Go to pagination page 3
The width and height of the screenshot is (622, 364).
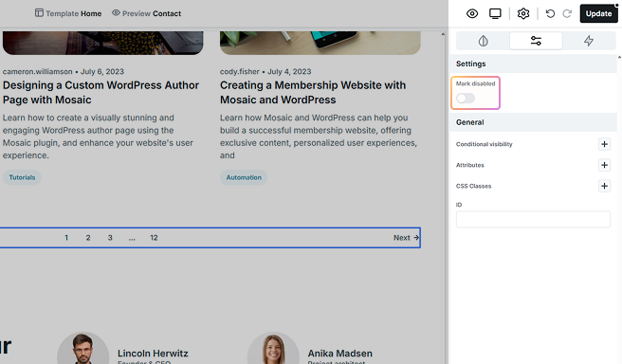(x=110, y=238)
